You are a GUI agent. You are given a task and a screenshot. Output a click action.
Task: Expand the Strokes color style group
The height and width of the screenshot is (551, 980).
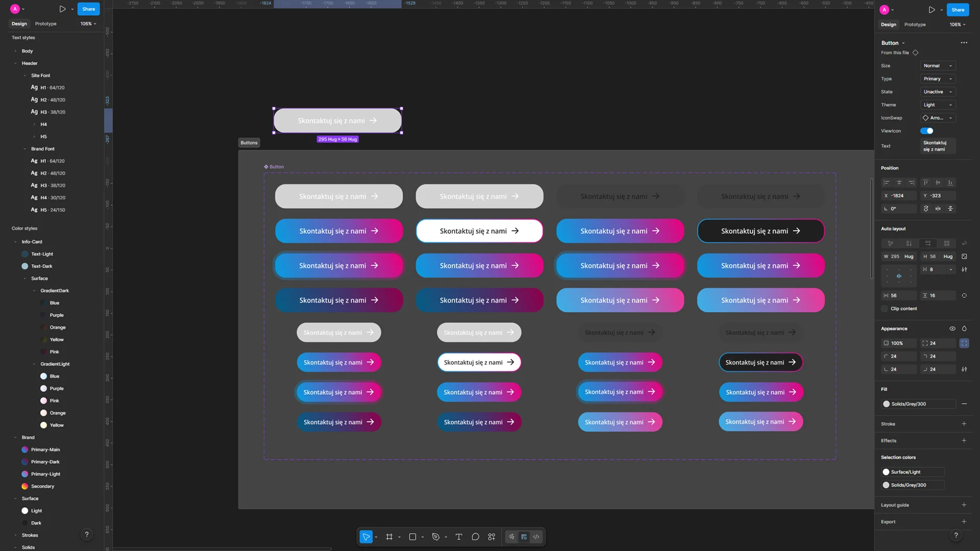[16, 535]
